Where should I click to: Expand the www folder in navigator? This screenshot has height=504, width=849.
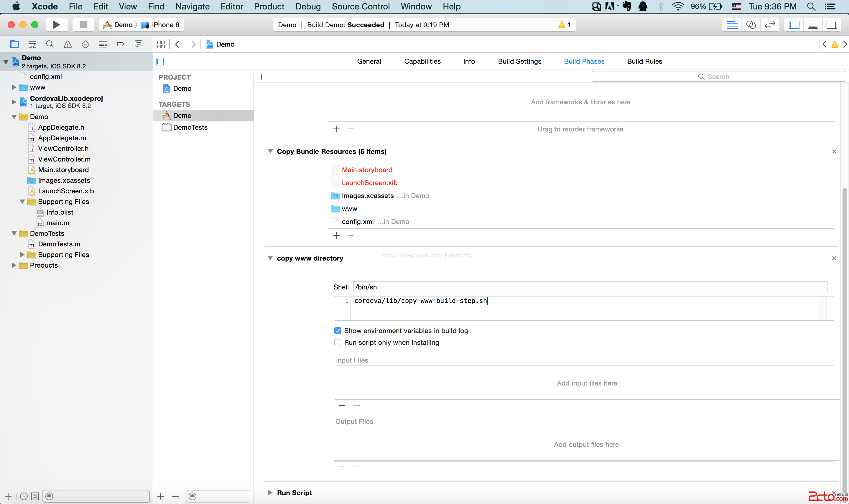(x=14, y=87)
